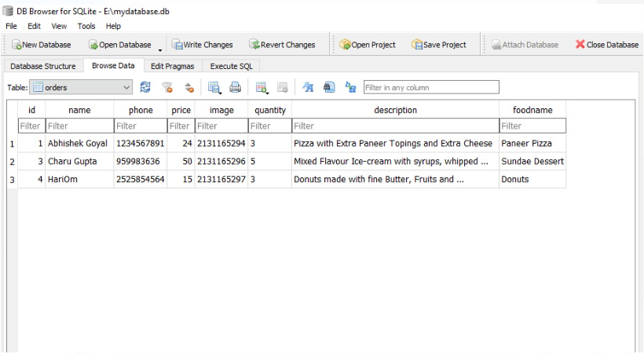Sort by the phone column header
The height and width of the screenshot is (354, 644).
coord(141,110)
